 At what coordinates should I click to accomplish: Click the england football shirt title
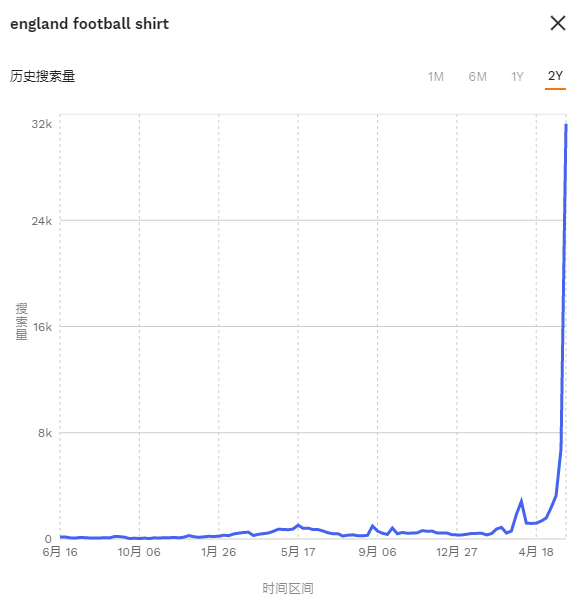coord(89,24)
